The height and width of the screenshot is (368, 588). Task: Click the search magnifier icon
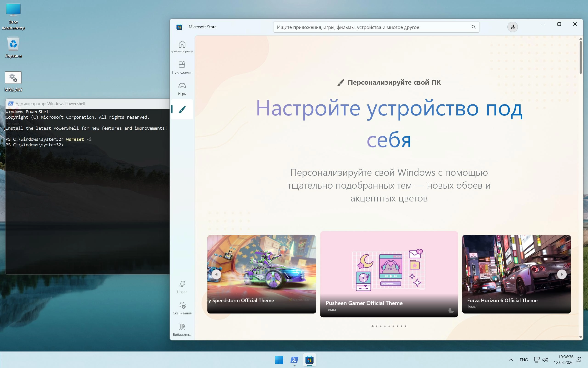(473, 27)
